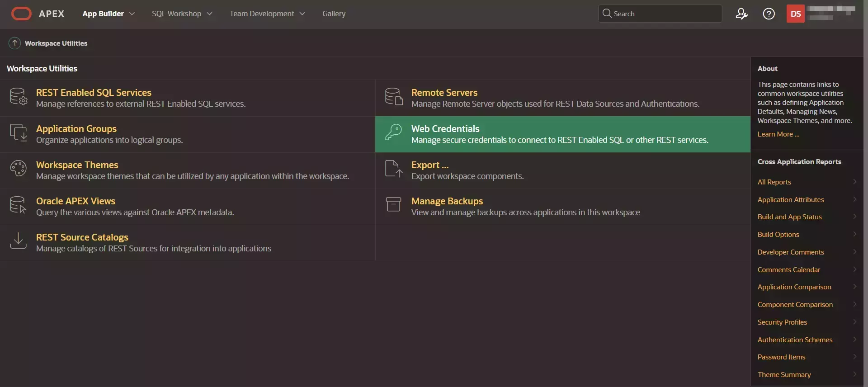Open the Help question mark menu
Screen dimensions: 868x387
769,14
